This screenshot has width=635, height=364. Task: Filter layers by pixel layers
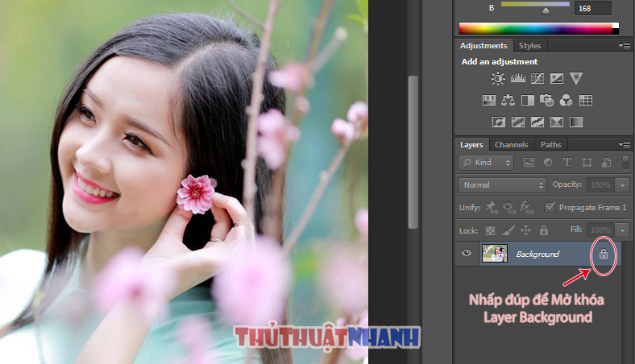[529, 163]
